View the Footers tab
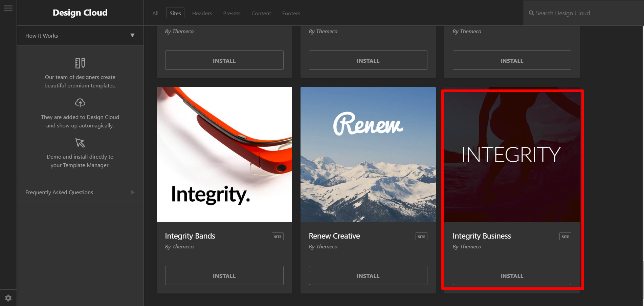Viewport: 644px width, 306px height. point(291,13)
